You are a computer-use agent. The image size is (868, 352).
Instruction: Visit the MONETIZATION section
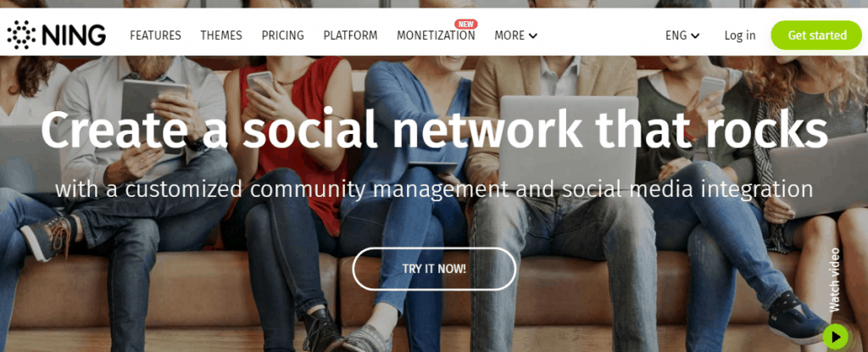click(x=436, y=36)
